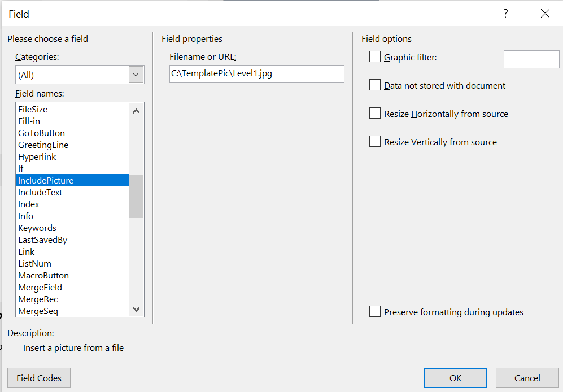563x392 pixels.
Task: Select Link field name
Action: [72, 251]
